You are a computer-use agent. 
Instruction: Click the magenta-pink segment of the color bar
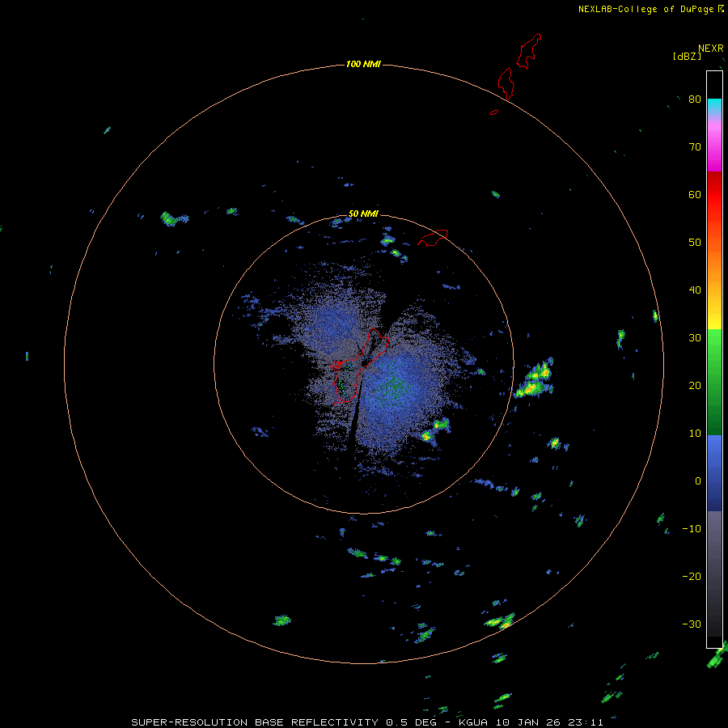tap(714, 144)
